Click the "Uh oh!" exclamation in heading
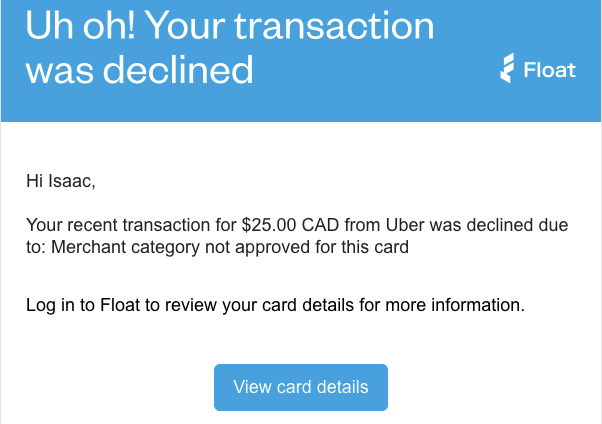Viewport: 602px width, 424px height. point(80,26)
